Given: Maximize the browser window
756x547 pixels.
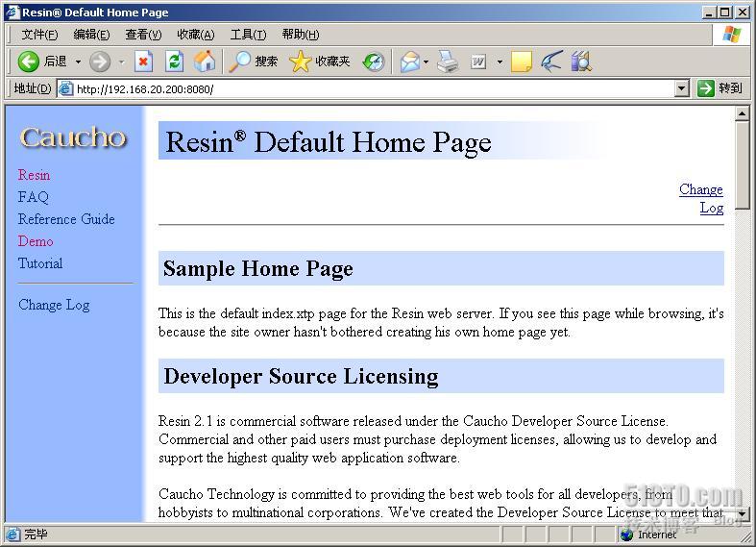Looking at the screenshot, I should click(x=724, y=12).
